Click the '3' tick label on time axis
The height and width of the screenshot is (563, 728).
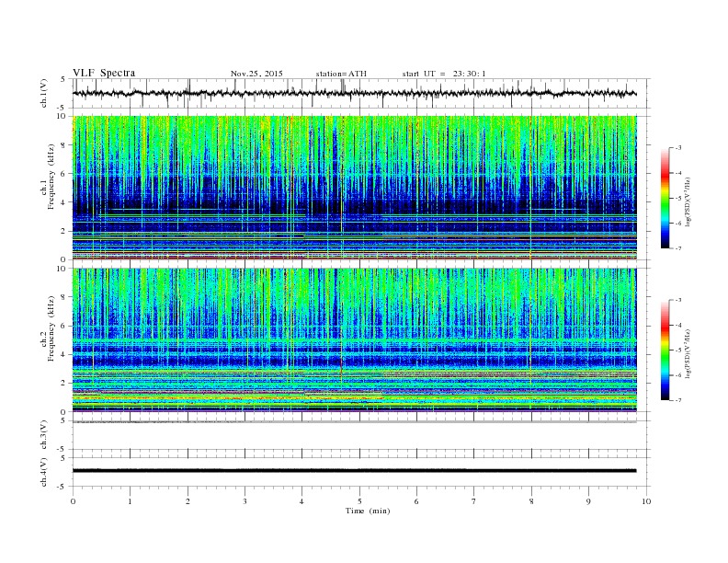click(245, 501)
